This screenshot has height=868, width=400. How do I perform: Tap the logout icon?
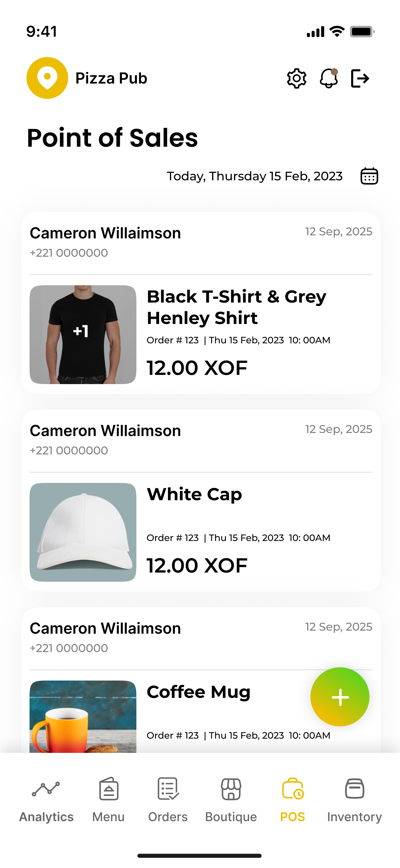pos(360,78)
